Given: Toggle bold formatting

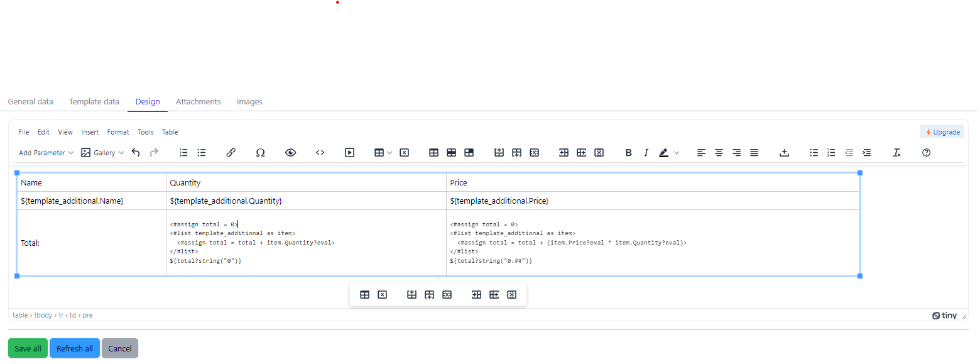Looking at the screenshot, I should [628, 152].
